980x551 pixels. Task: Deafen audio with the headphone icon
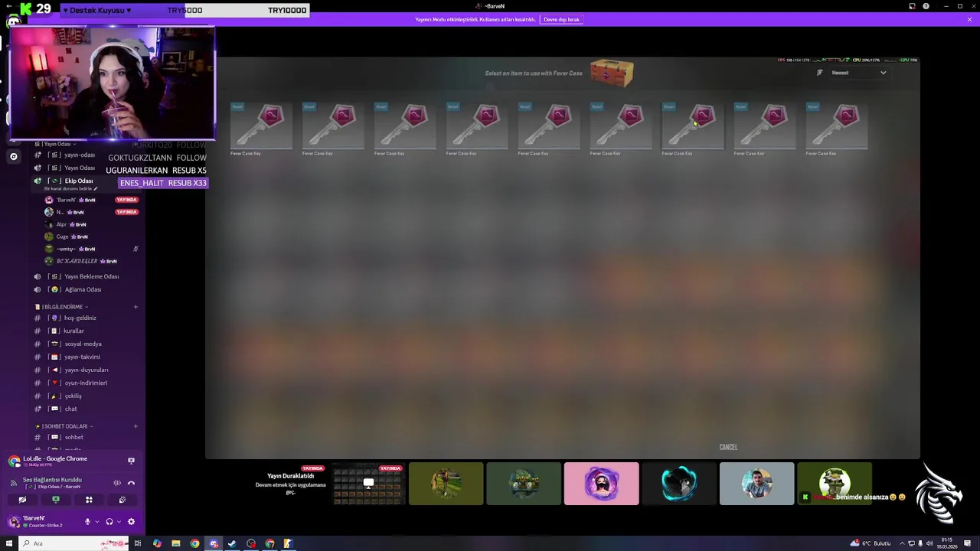[x=109, y=522]
